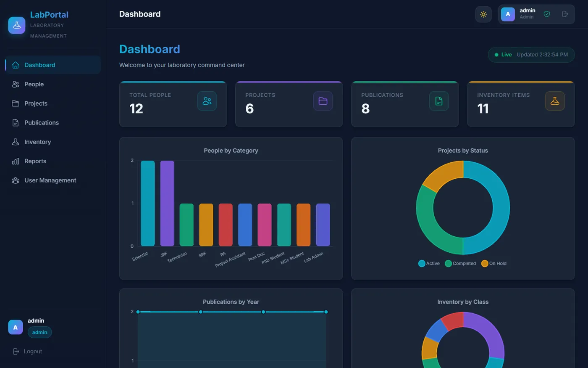Click the Live updated status badge
The image size is (588, 368).
click(x=531, y=55)
